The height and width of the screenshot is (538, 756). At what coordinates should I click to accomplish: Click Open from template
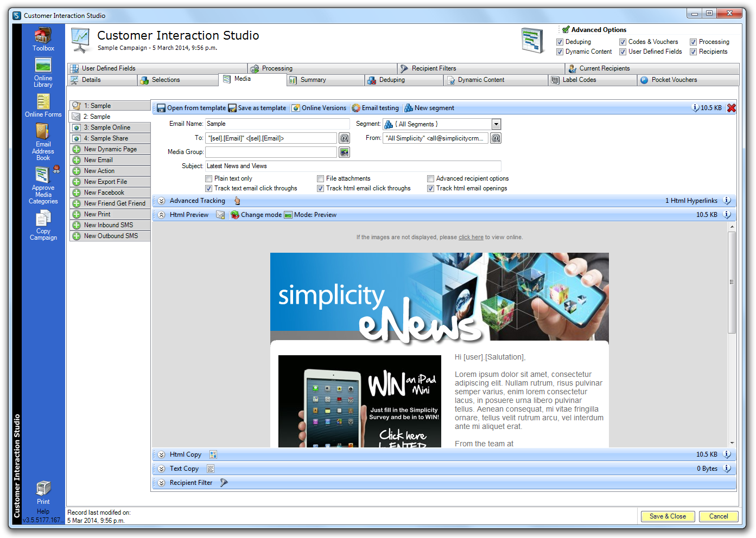tap(191, 108)
